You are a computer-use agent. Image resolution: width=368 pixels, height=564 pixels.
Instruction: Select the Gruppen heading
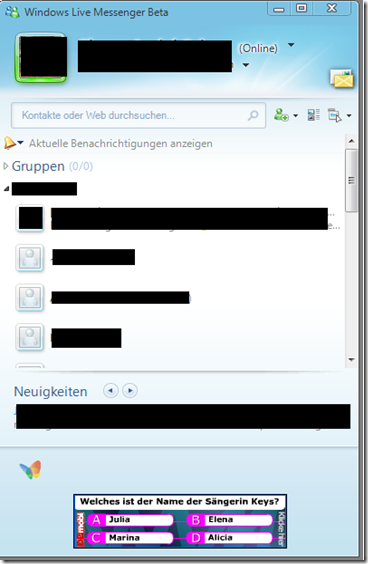click(x=38, y=166)
